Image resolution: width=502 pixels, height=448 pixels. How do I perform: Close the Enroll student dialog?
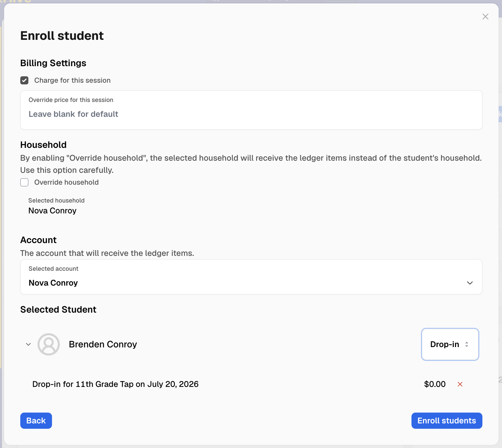coord(485,17)
